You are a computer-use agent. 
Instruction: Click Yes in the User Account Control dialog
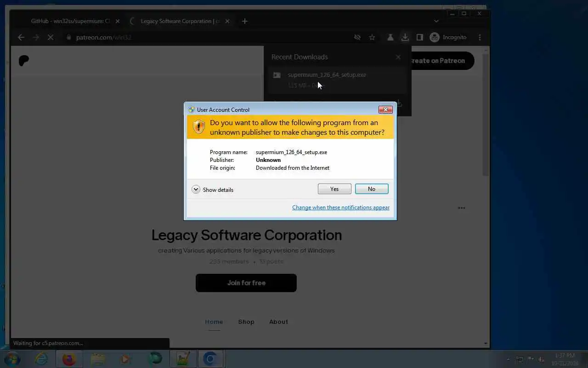pyautogui.click(x=334, y=189)
